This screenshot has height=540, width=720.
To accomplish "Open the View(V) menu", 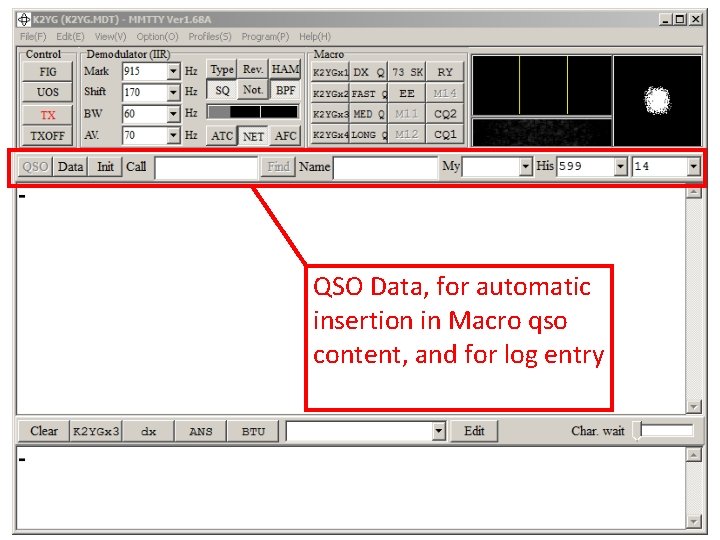I will (110, 37).
